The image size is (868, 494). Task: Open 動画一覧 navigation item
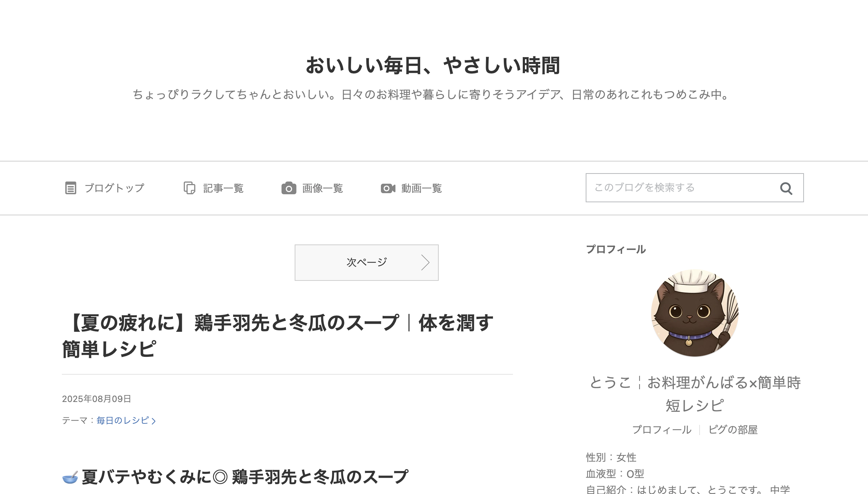411,188
